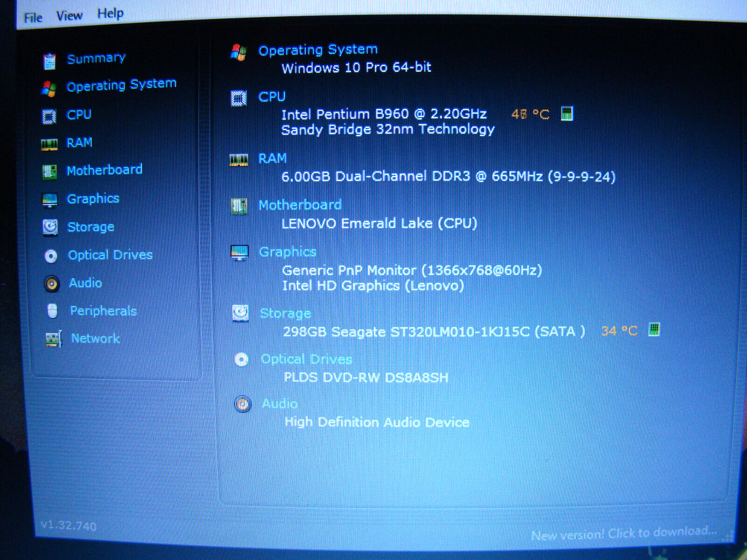Open the Motherboard sidebar entry

(105, 170)
